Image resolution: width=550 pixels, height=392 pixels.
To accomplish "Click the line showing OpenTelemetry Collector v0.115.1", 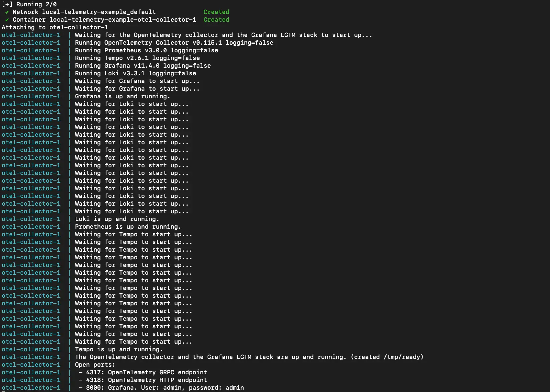I will coord(174,42).
